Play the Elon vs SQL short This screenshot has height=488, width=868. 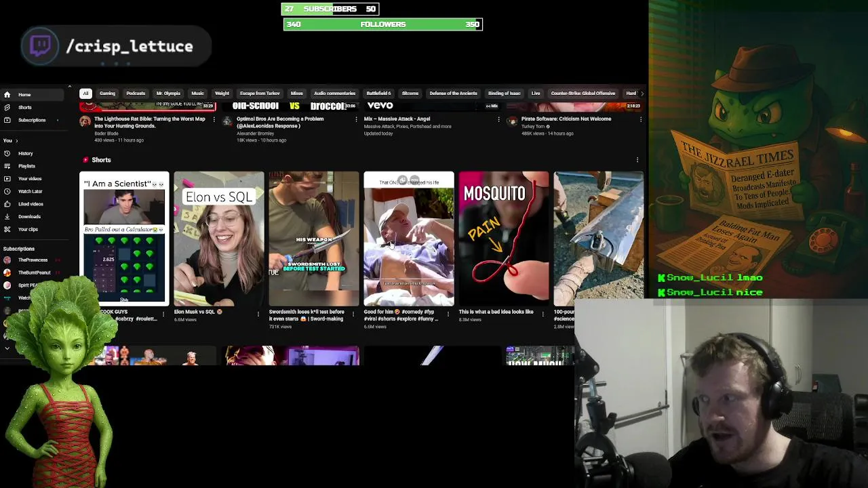coord(219,239)
